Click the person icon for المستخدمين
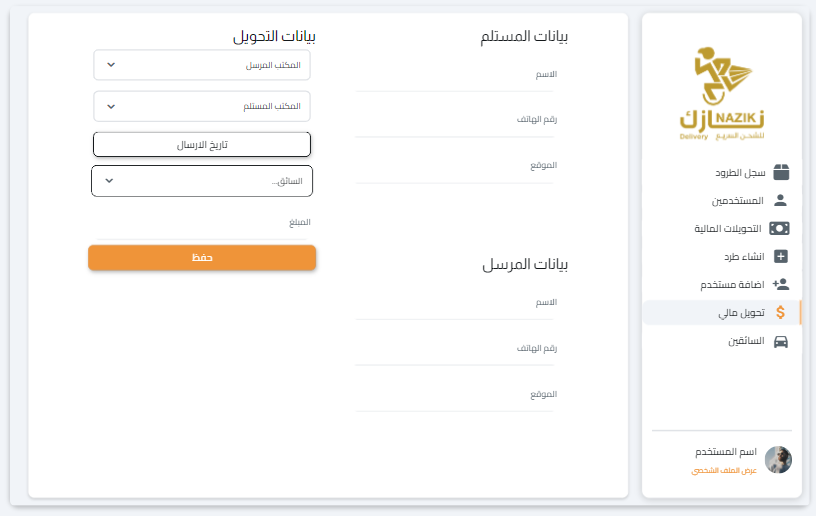The image size is (816, 516). [781, 200]
